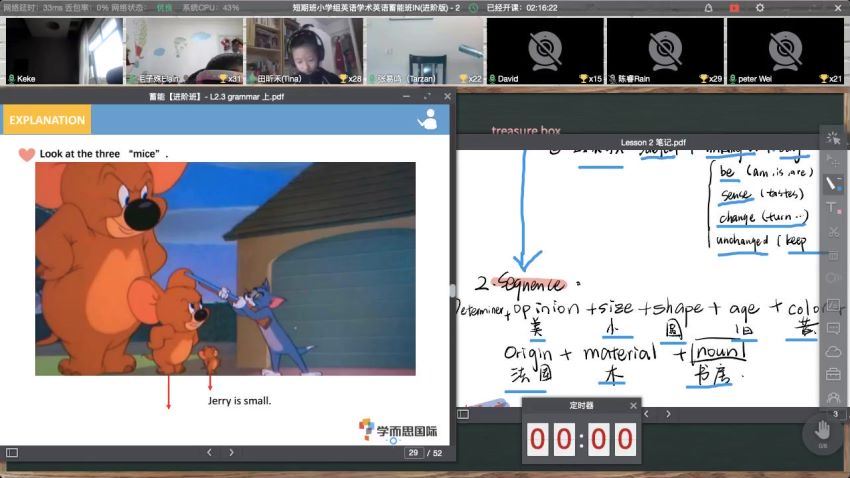The image size is (850, 478).
Task: Maximize the grammar PDF window
Action: click(x=427, y=96)
